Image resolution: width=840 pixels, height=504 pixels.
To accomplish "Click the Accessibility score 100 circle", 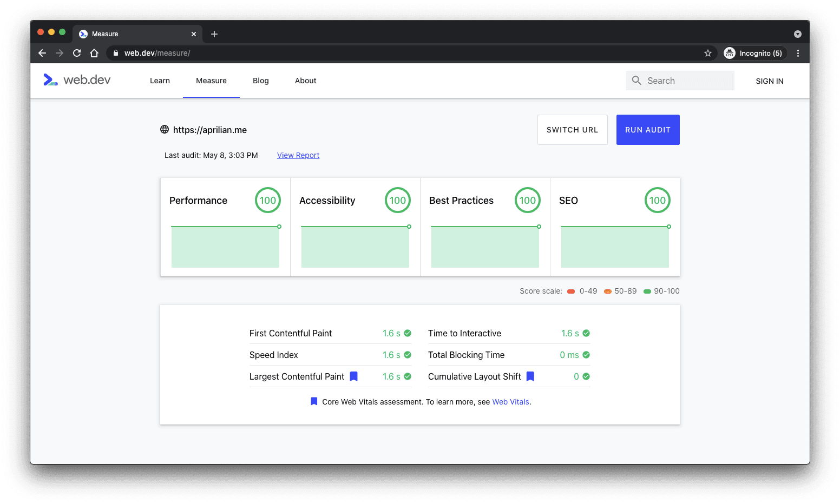I will [398, 200].
